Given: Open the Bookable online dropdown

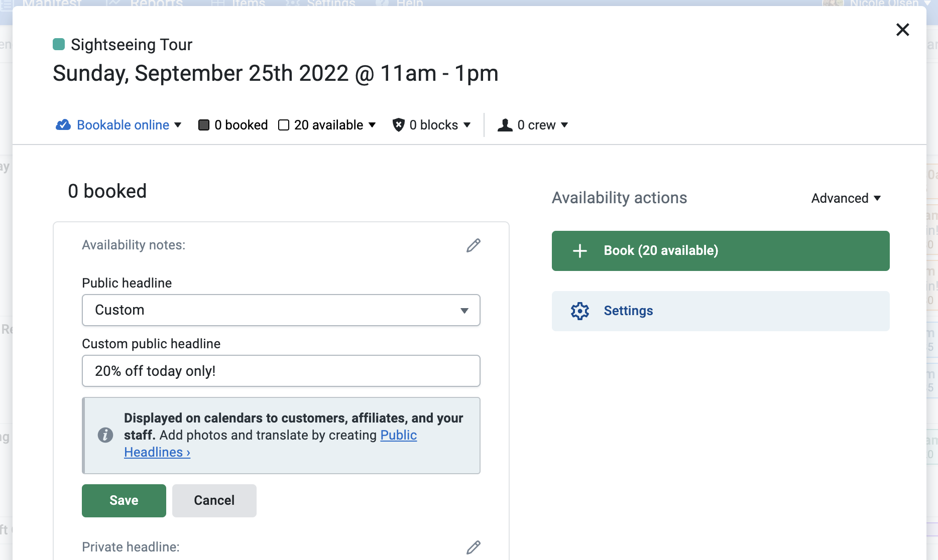Looking at the screenshot, I should pyautogui.click(x=119, y=125).
